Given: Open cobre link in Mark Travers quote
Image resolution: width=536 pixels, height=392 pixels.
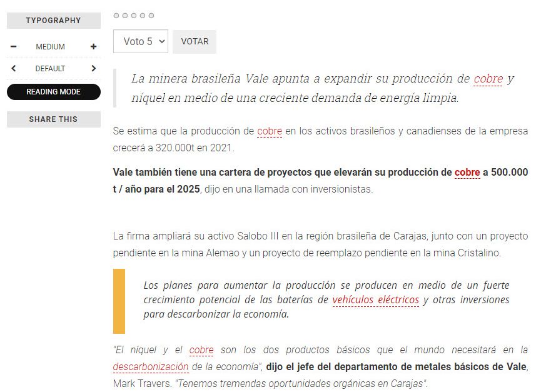Looking at the screenshot, I should [x=201, y=350].
